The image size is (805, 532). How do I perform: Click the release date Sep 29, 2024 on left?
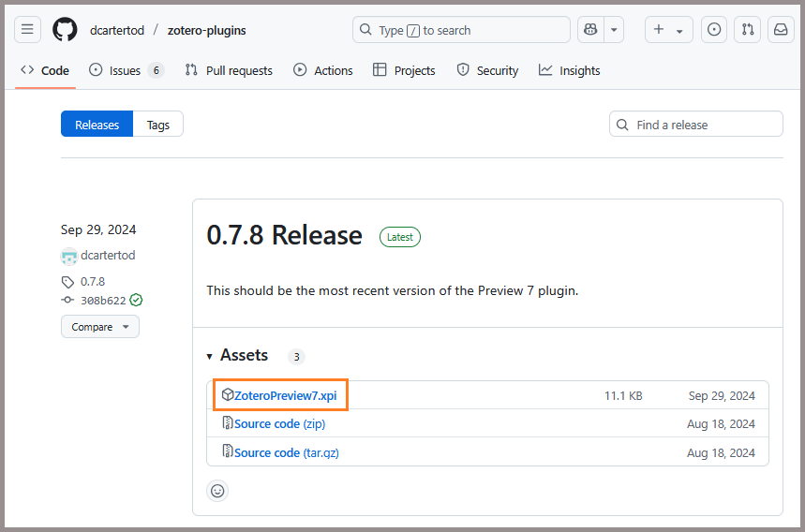[98, 229]
